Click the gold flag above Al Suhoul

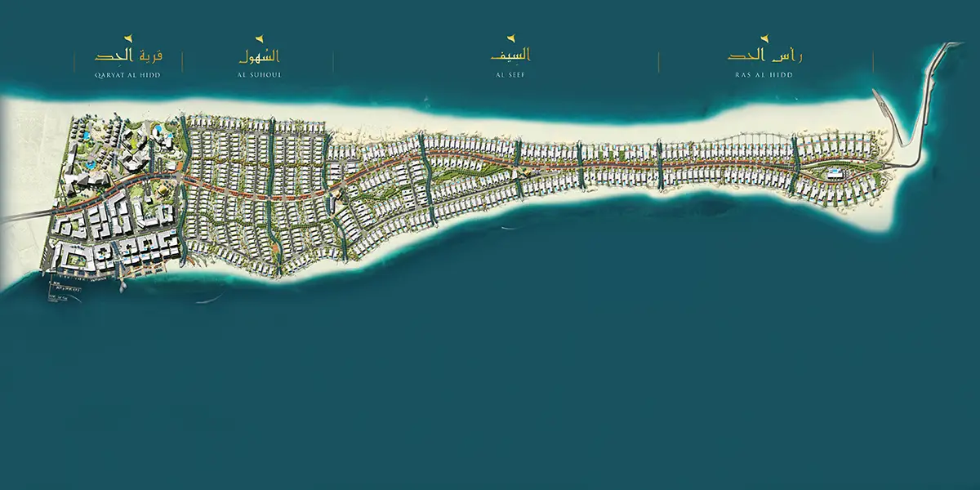click(x=259, y=38)
